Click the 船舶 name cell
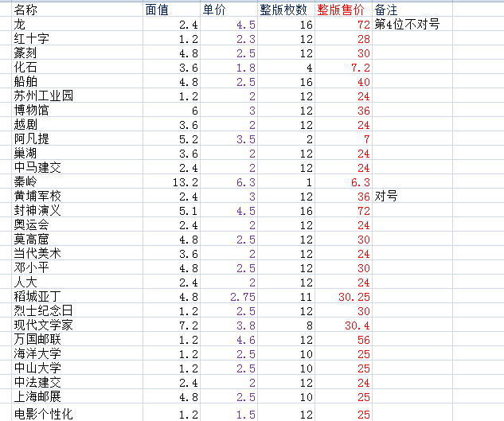Viewport: 504px width, 421px height. (77, 82)
